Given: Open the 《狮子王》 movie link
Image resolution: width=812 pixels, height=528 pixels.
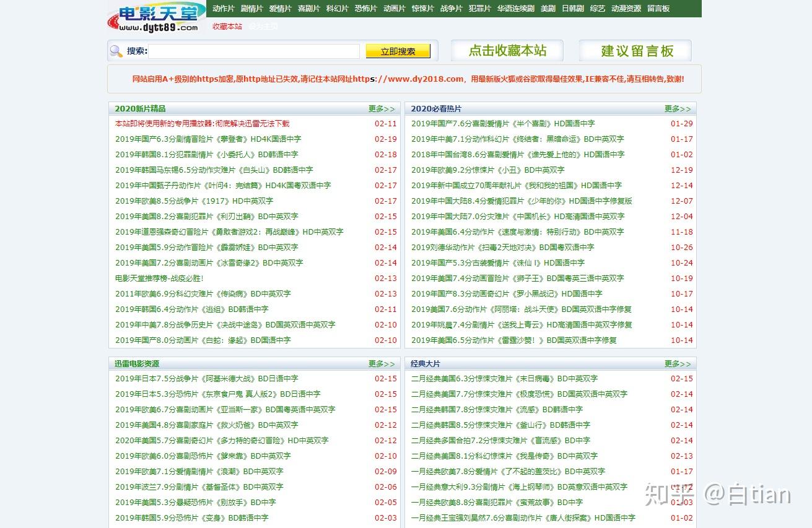Looking at the screenshot, I should tap(518, 278).
